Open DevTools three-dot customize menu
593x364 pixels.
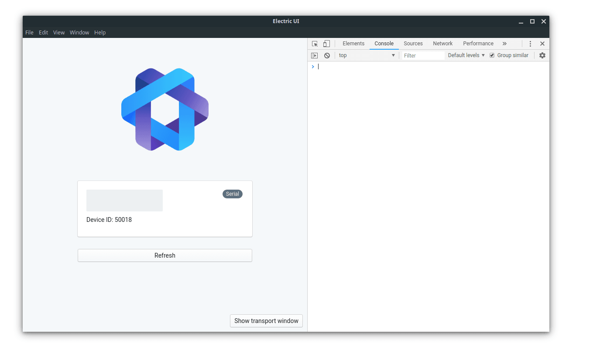pyautogui.click(x=530, y=44)
